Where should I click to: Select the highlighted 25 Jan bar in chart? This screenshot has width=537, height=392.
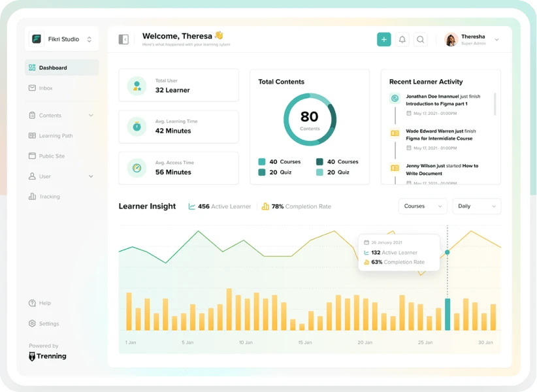tap(447, 314)
